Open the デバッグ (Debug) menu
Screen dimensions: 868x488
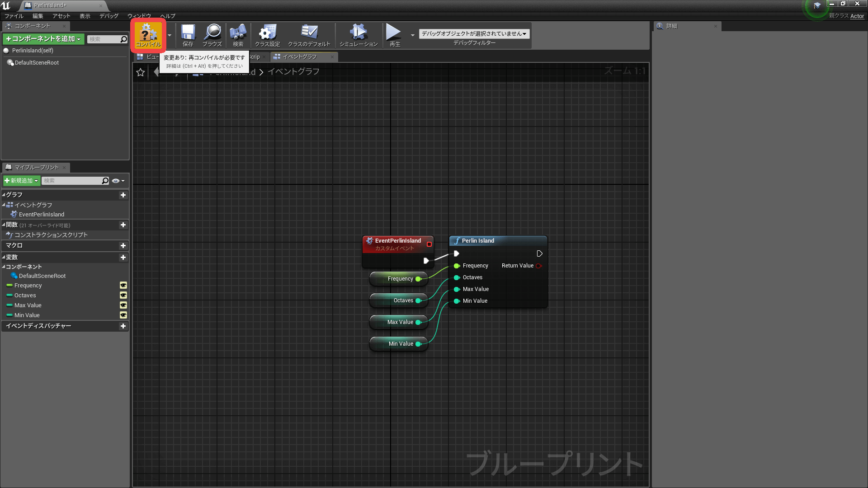point(108,16)
